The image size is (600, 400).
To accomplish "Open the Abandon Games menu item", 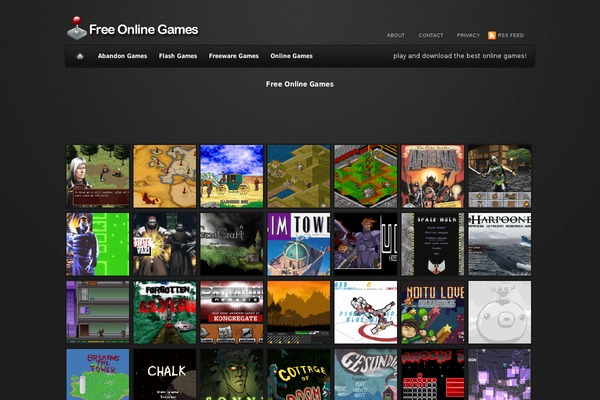I will (x=122, y=56).
